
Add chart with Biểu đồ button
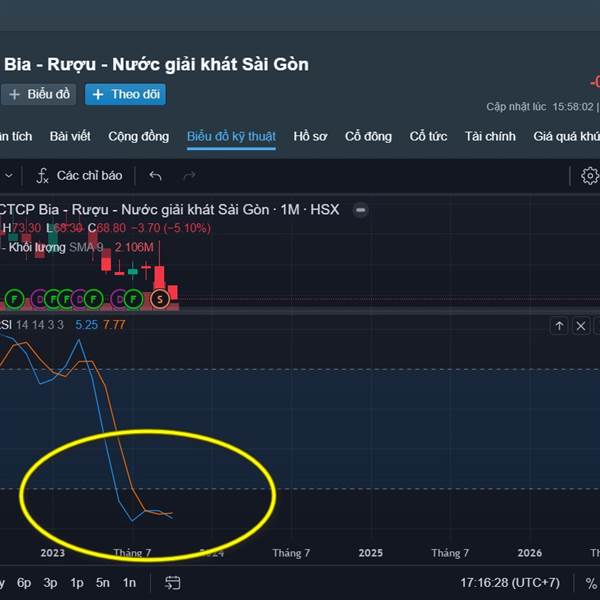(39, 95)
